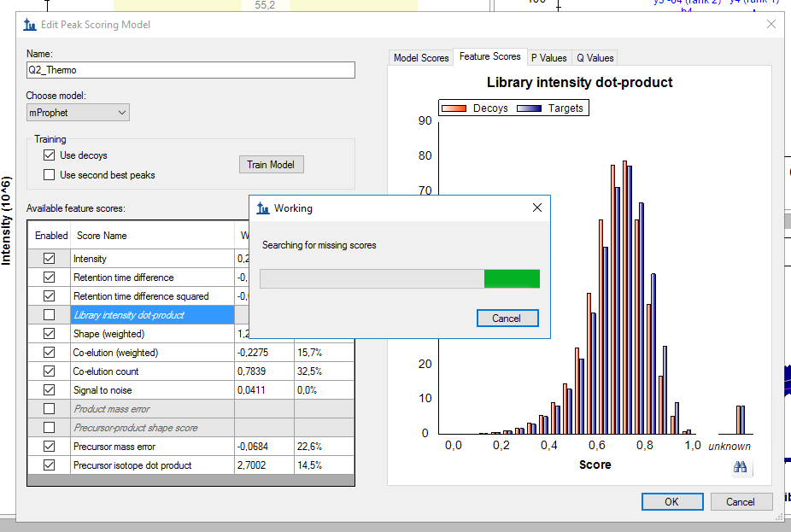
Task: Enable the Library intensity dot-product score
Action: (49, 315)
